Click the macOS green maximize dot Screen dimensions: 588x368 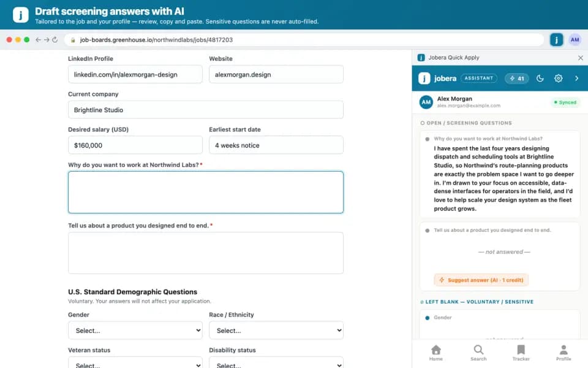(x=26, y=39)
